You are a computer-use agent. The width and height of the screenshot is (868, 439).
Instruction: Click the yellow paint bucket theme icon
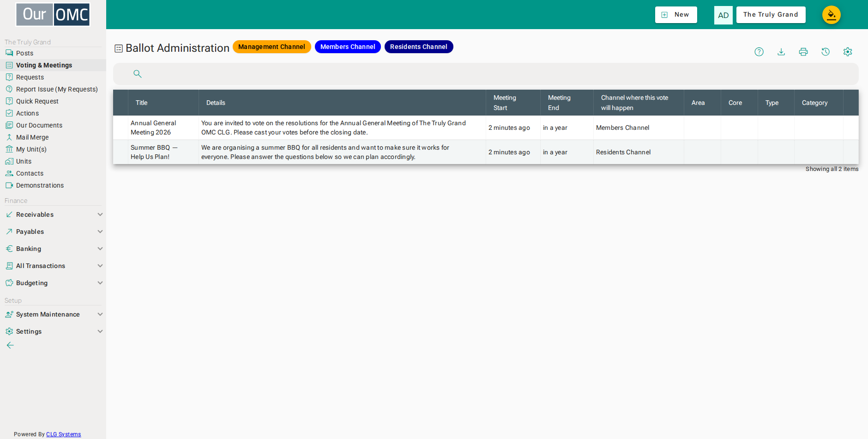832,15
